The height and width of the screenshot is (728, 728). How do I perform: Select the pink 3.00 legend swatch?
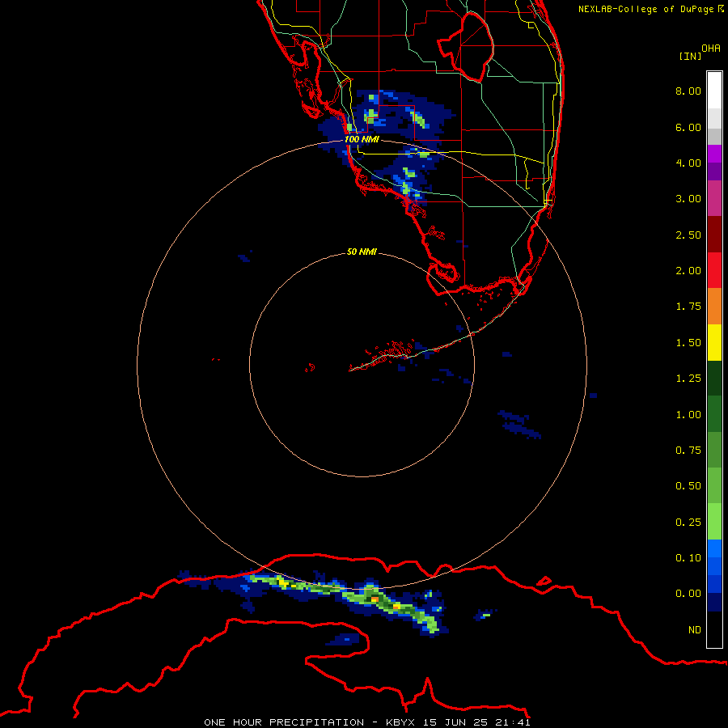pos(714,198)
